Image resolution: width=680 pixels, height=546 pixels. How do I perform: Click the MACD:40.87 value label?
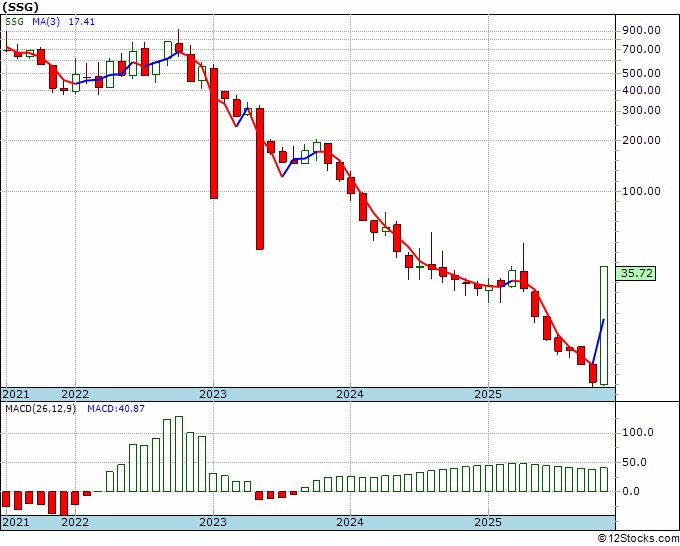tap(116, 409)
